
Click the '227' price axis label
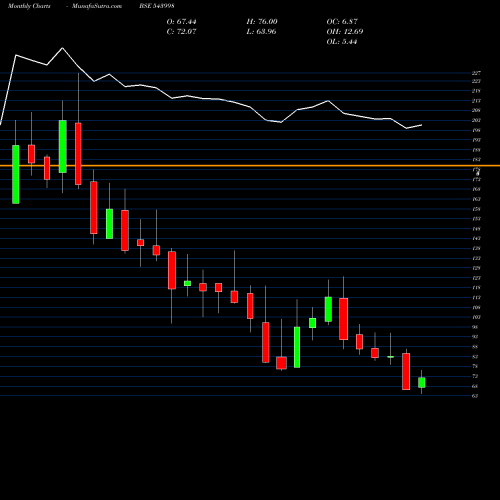click(476, 73)
